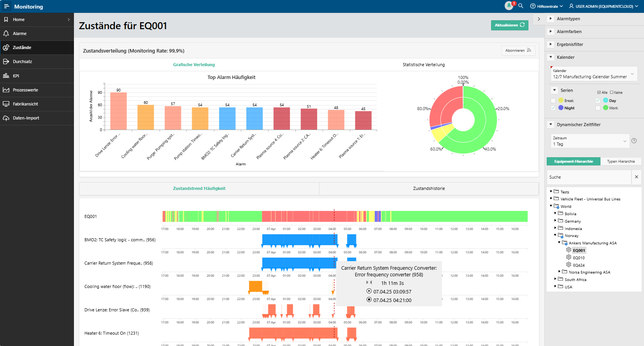Switch to Zustandshistorie tab
Screen dimensions: 644x346
tap(428, 188)
